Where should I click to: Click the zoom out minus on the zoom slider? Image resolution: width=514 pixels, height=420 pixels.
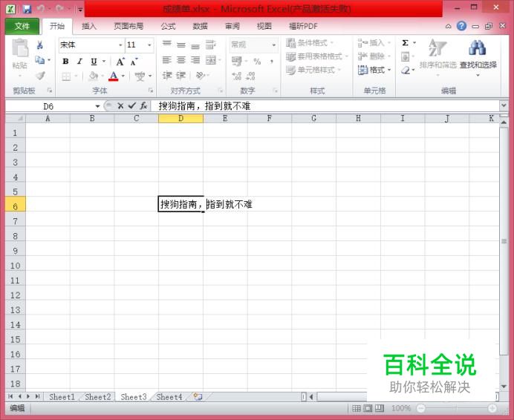tap(421, 408)
